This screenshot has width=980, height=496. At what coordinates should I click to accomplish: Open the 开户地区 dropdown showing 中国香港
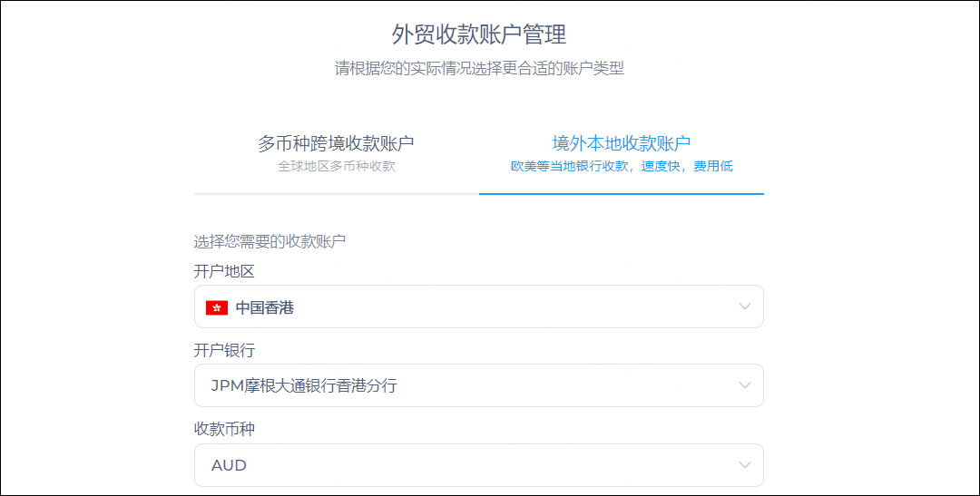click(x=479, y=306)
